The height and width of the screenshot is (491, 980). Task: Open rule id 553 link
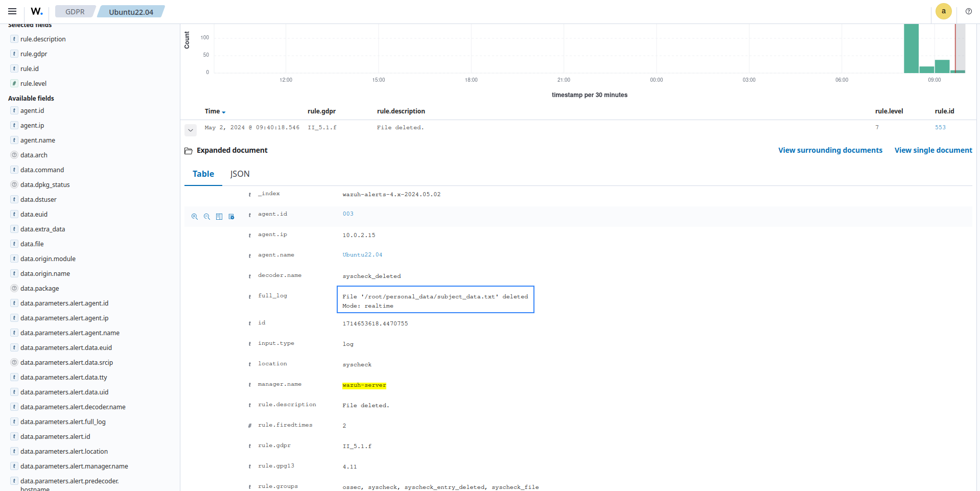[940, 128]
